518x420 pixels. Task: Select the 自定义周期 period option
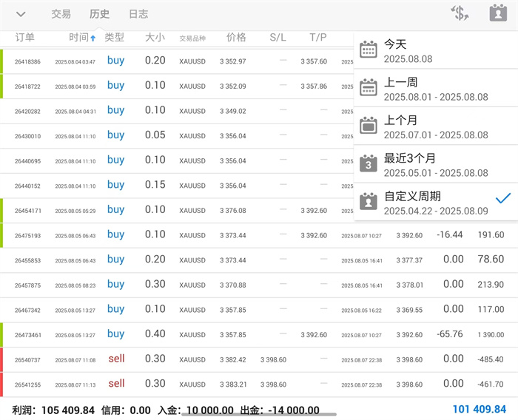point(436,203)
